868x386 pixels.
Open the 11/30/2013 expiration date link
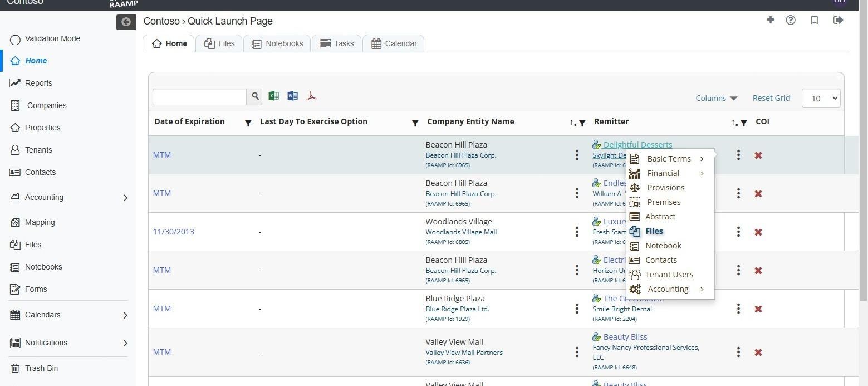coord(174,232)
